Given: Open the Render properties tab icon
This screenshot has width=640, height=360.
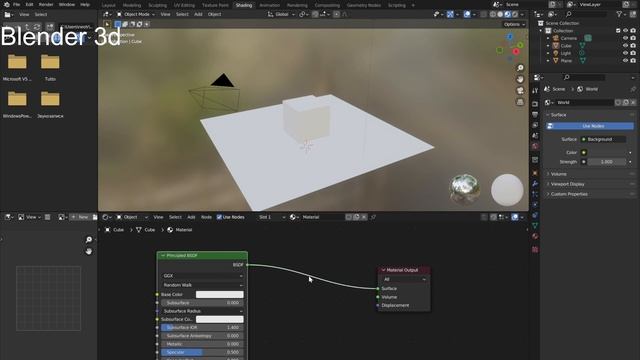Looking at the screenshot, I should coord(535,104).
